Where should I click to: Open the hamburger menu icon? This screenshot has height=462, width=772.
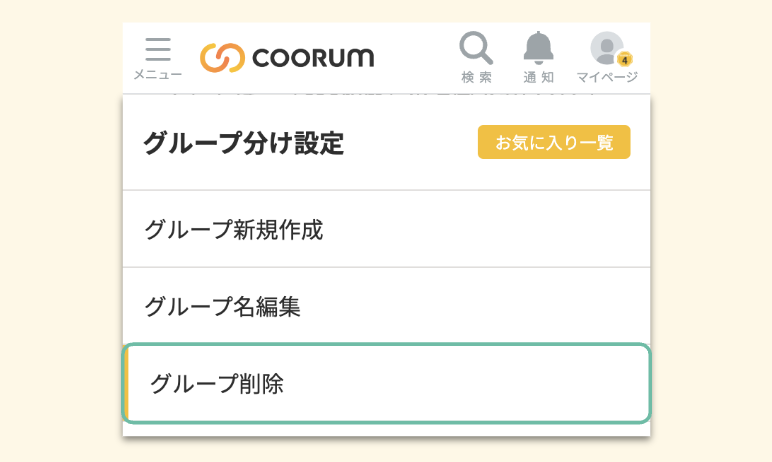coord(158,50)
